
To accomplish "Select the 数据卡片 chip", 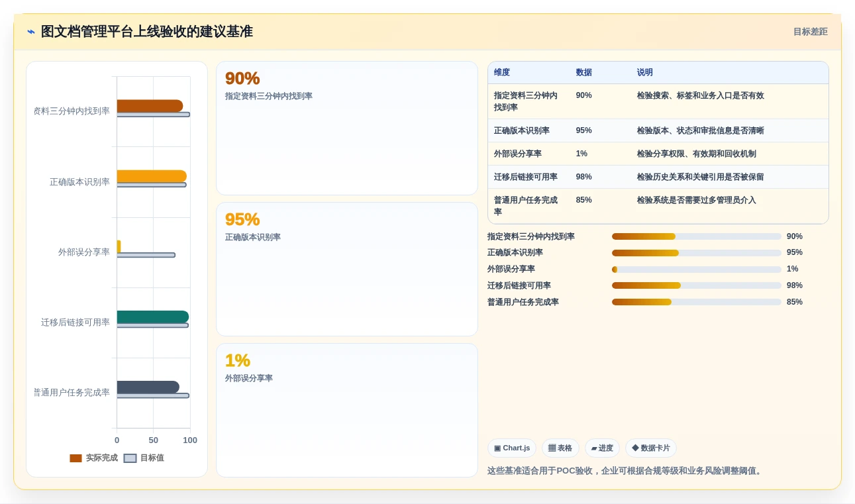I will [x=651, y=448].
